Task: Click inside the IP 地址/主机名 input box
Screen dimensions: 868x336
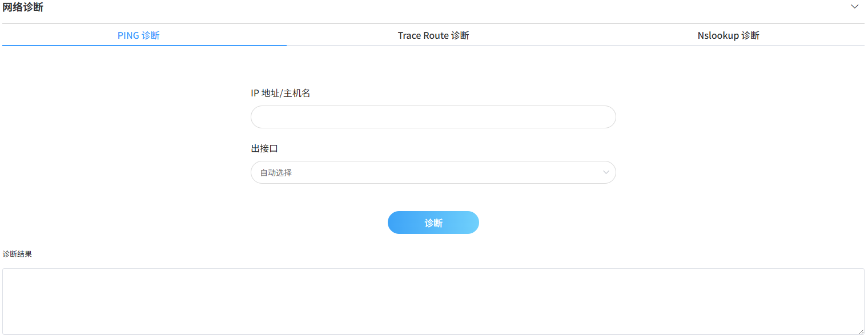Action: coord(433,116)
